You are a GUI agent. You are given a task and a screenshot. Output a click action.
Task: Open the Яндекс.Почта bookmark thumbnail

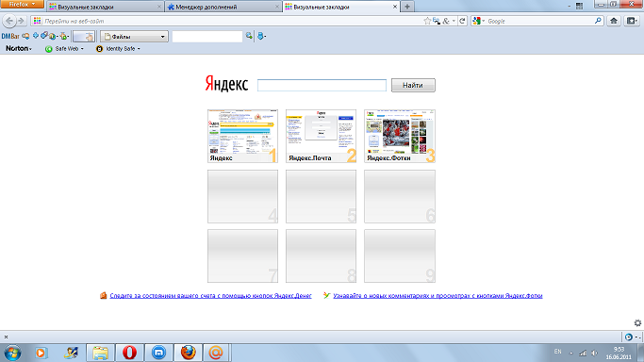click(322, 136)
